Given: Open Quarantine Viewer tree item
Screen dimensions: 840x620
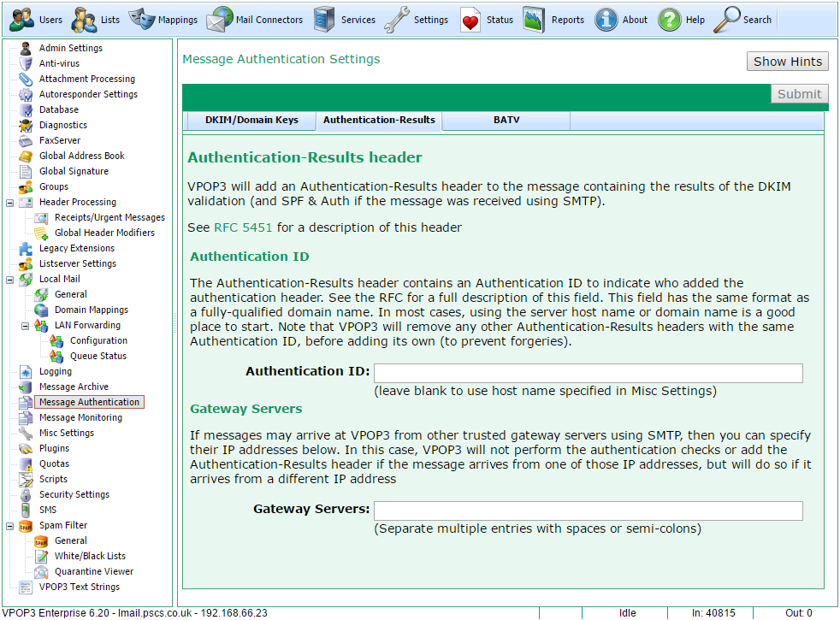Looking at the screenshot, I should [94, 572].
